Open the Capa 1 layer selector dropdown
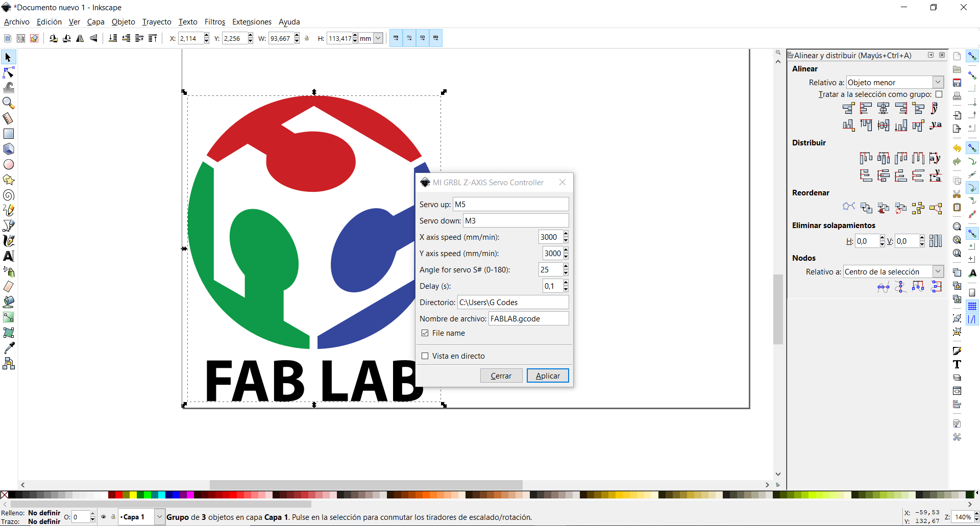The height and width of the screenshot is (526, 980). point(142,517)
